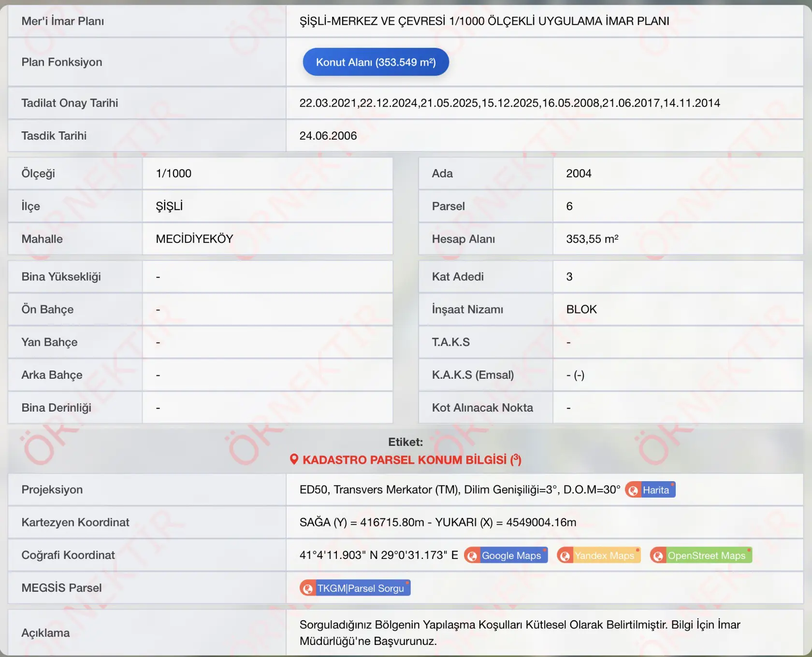
Task: Click the coordinate text 41°4'11.903" N
Action: coord(339,555)
